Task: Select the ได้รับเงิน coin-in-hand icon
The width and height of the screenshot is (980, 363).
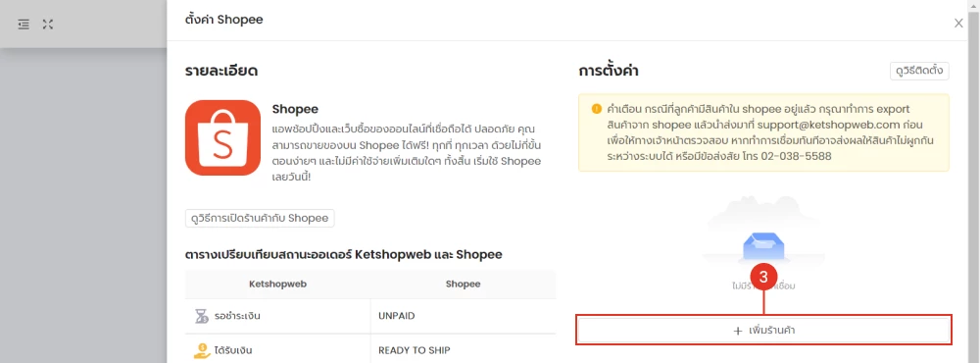Action: tap(201, 350)
